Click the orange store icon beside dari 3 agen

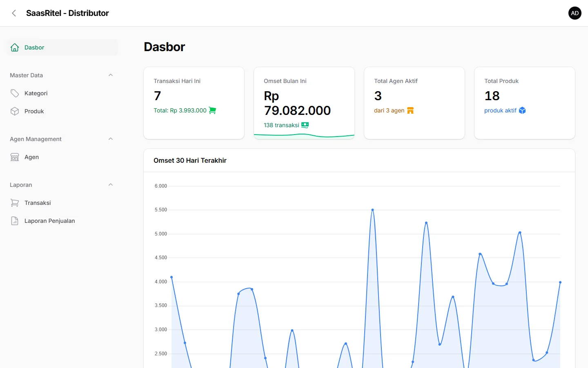pyautogui.click(x=410, y=110)
